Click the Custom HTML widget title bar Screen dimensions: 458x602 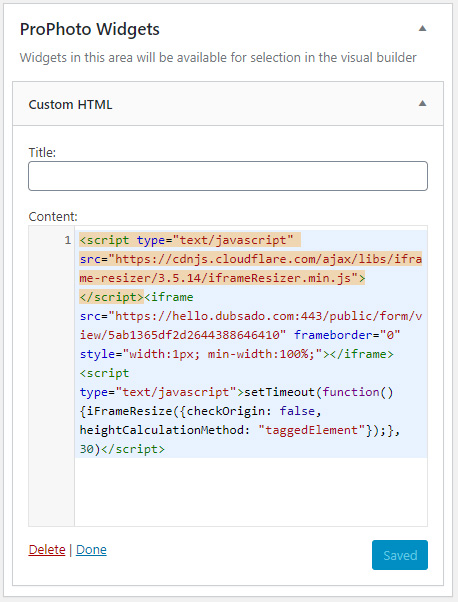tap(228, 104)
